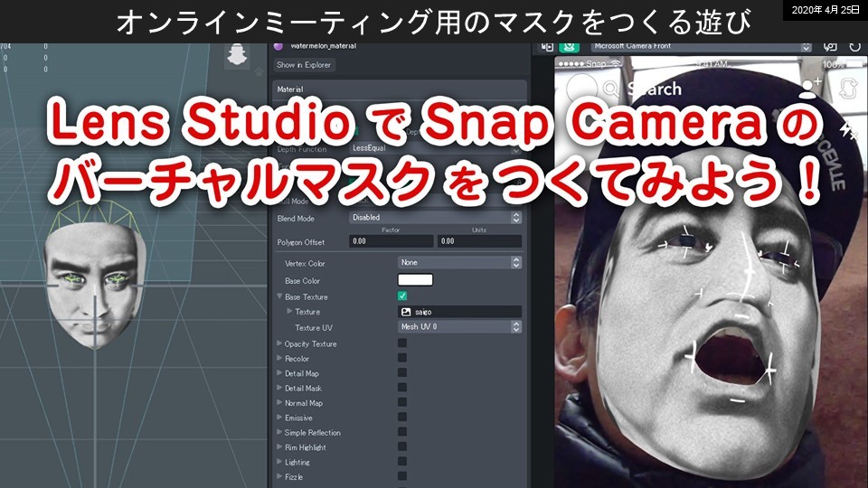This screenshot has width=868, height=488.
Task: Click the Polygon Offset label
Action: [x=300, y=242]
